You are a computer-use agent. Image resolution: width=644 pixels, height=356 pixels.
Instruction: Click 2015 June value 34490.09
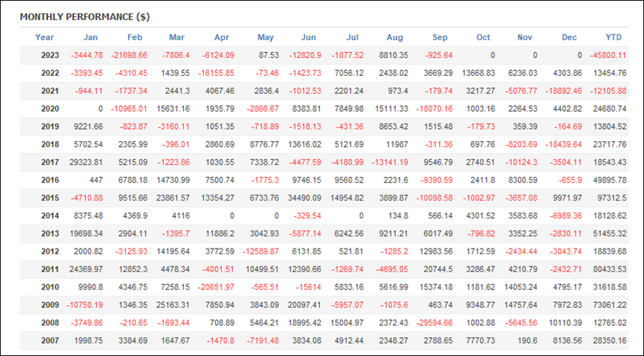304,198
